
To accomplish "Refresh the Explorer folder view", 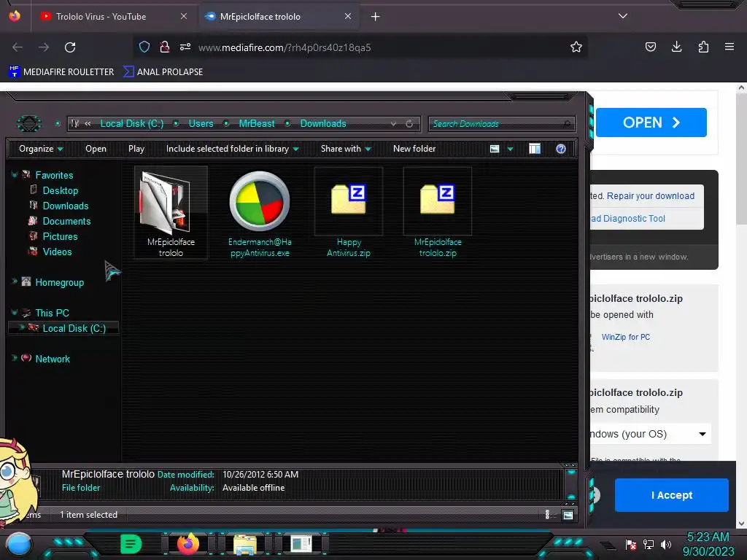I will 409,124.
